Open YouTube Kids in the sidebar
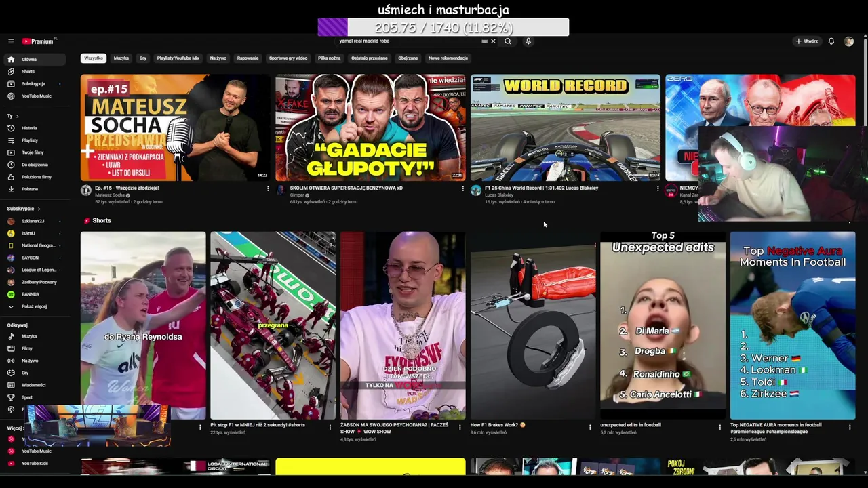 click(34, 464)
